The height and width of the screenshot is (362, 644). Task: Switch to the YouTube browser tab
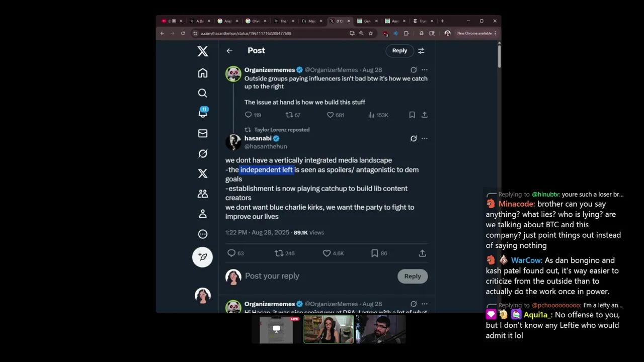coord(172,21)
